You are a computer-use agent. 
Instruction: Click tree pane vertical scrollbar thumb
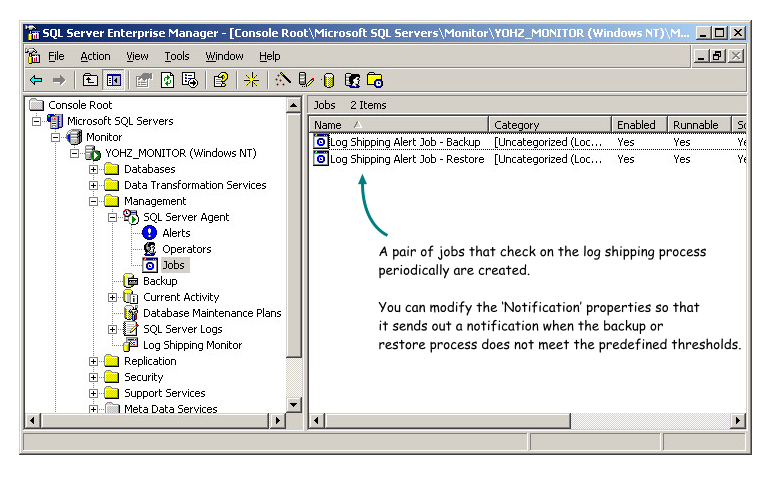293,235
